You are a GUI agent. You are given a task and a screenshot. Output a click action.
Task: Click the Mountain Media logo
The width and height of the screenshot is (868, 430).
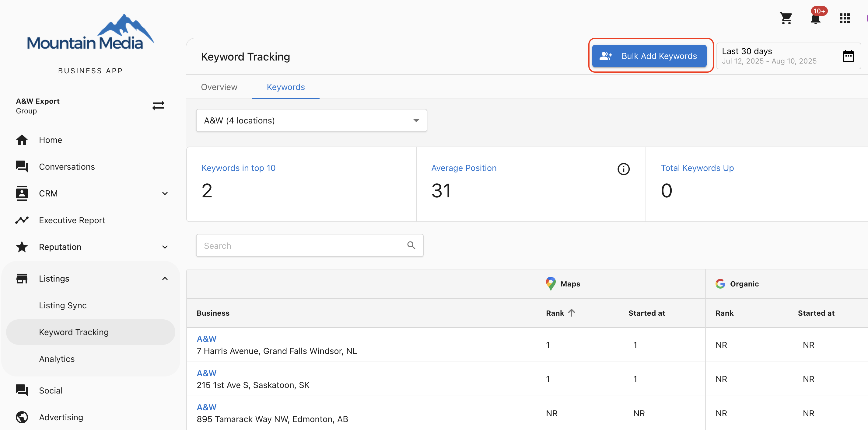90,32
